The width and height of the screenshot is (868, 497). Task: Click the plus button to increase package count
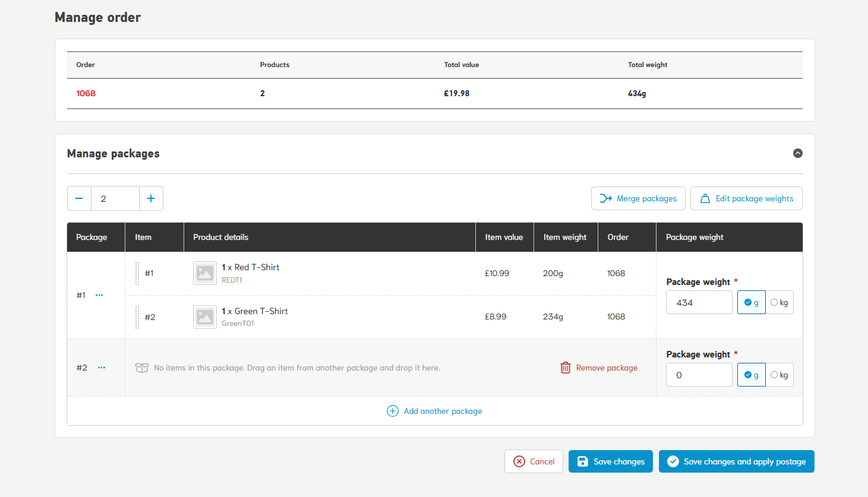(x=151, y=198)
